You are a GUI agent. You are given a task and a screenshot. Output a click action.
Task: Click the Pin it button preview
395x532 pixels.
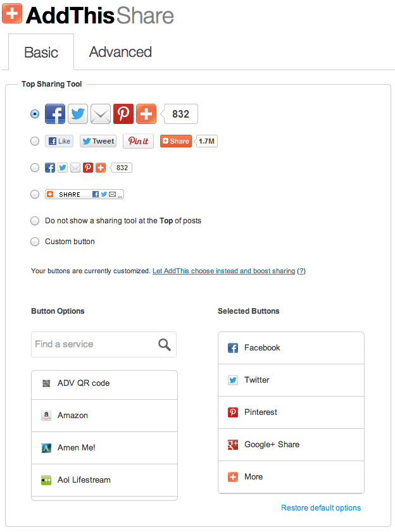coord(138,141)
